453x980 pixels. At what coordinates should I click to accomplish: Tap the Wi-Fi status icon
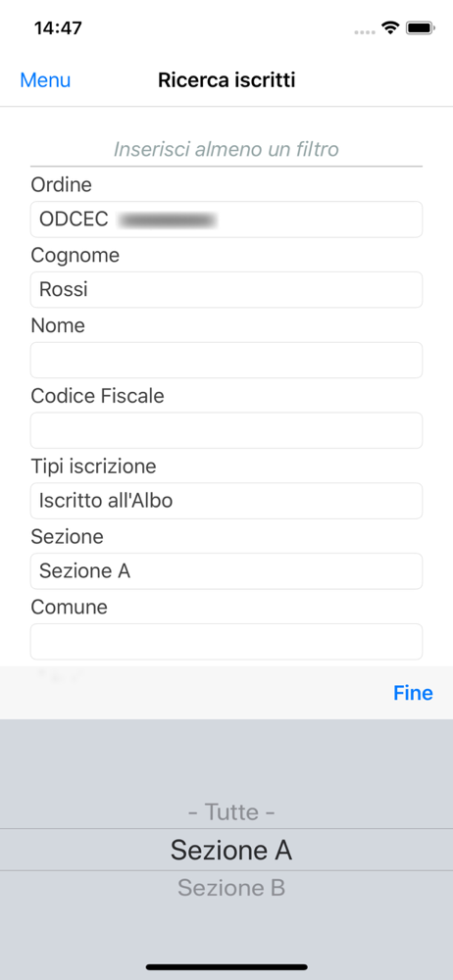pos(391,28)
